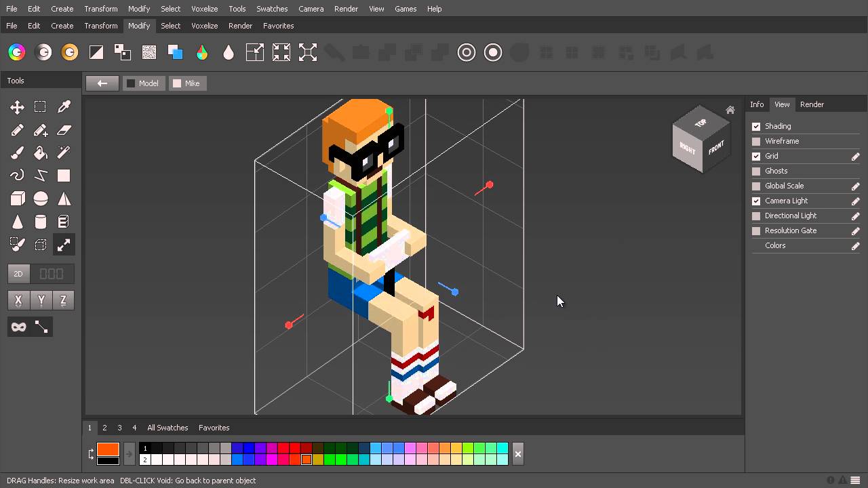Select the sphere primitive tool
Image resolution: width=868 pixels, height=488 pixels.
tap(41, 199)
